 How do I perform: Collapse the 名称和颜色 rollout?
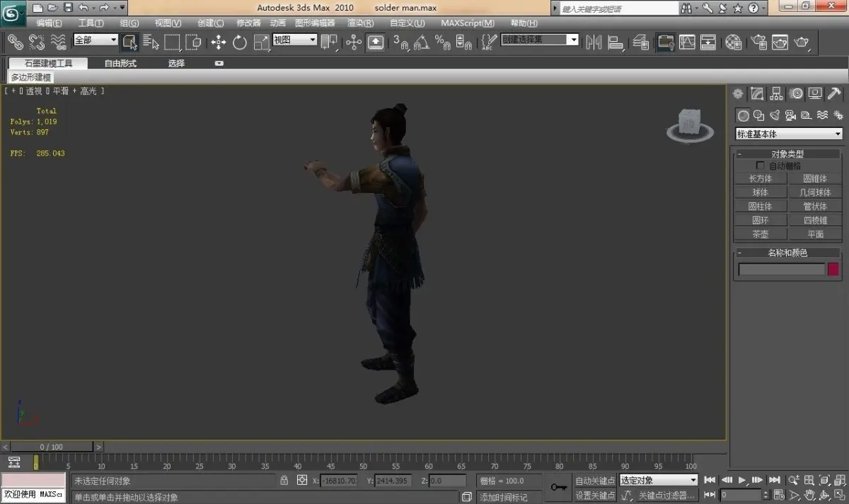pos(787,252)
